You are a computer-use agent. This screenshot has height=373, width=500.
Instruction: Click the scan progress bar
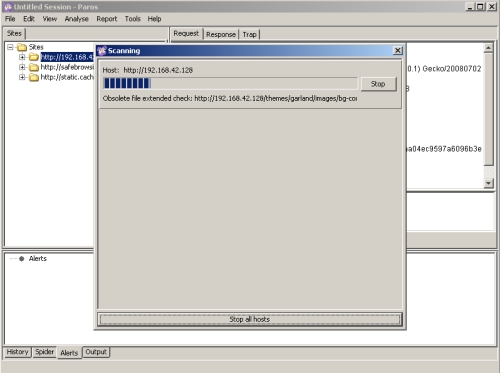click(230, 83)
